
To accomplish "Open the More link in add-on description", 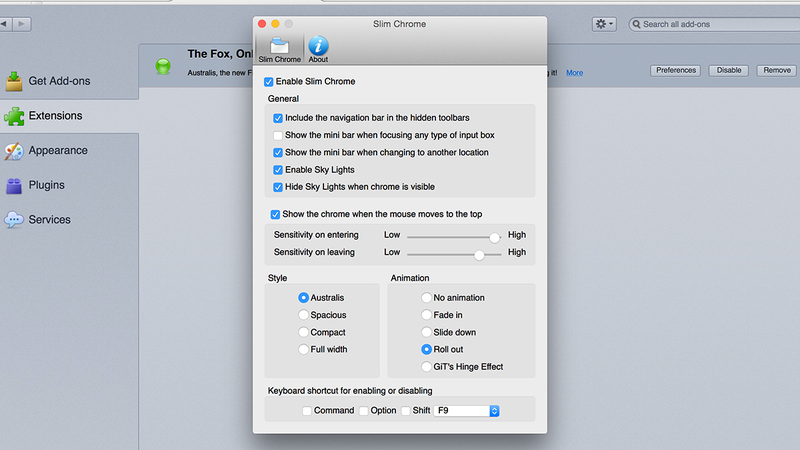I will [x=574, y=73].
